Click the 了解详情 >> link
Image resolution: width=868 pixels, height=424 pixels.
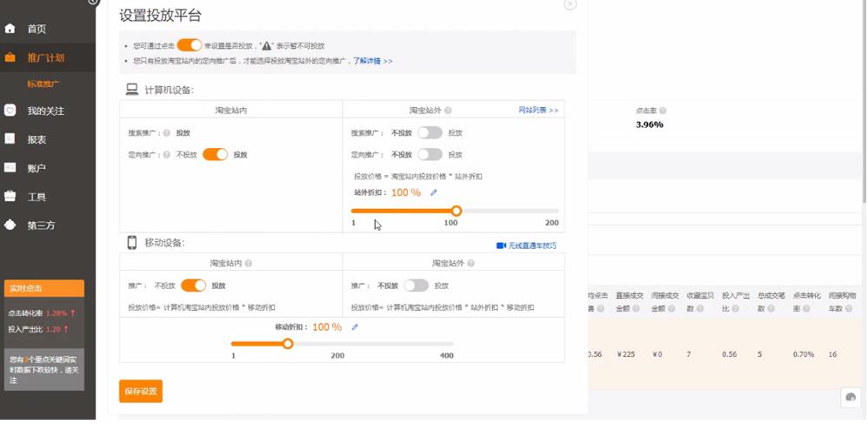point(372,61)
